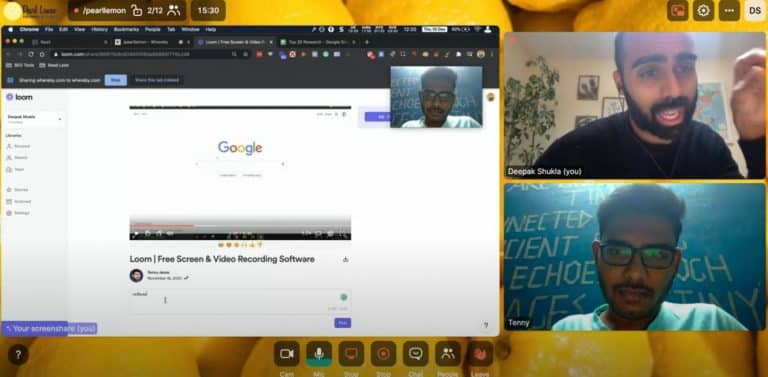Click the picture-in-picture layout icon
Image resolution: width=768 pixels, height=377 pixels.
point(677,11)
